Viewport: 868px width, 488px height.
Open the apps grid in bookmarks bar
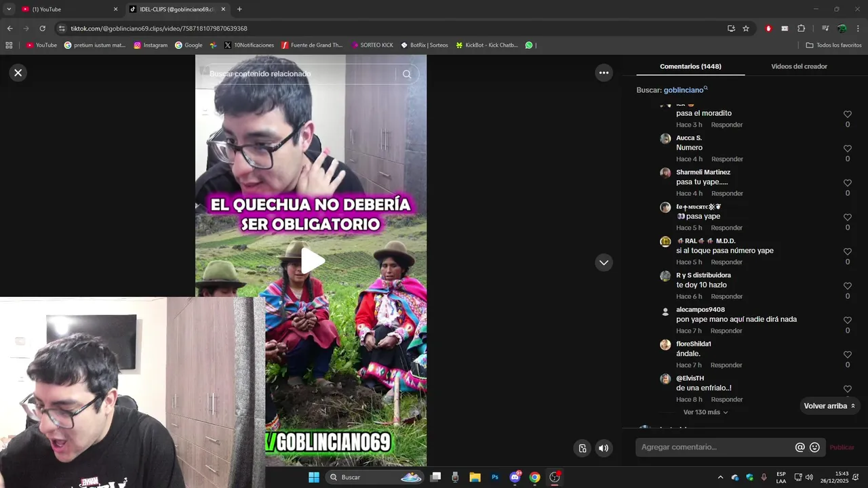[x=9, y=45]
